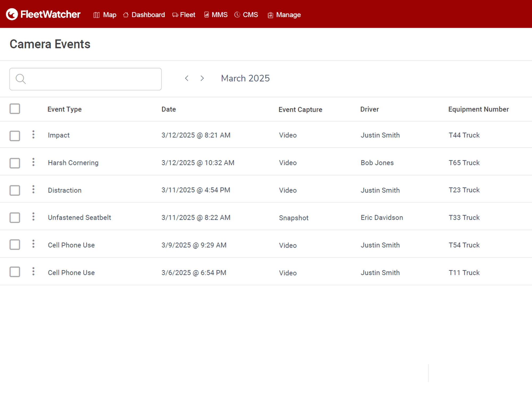Click the FleetWatcher logo icon
532x399 pixels.
[12, 14]
